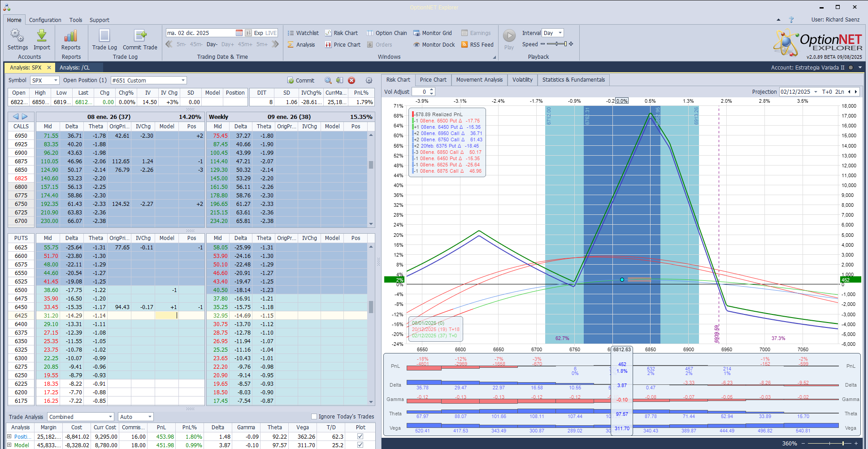Click the grid export icon beside the magnifier
Image resolution: width=868 pixels, height=449 pixels.
[x=339, y=80]
